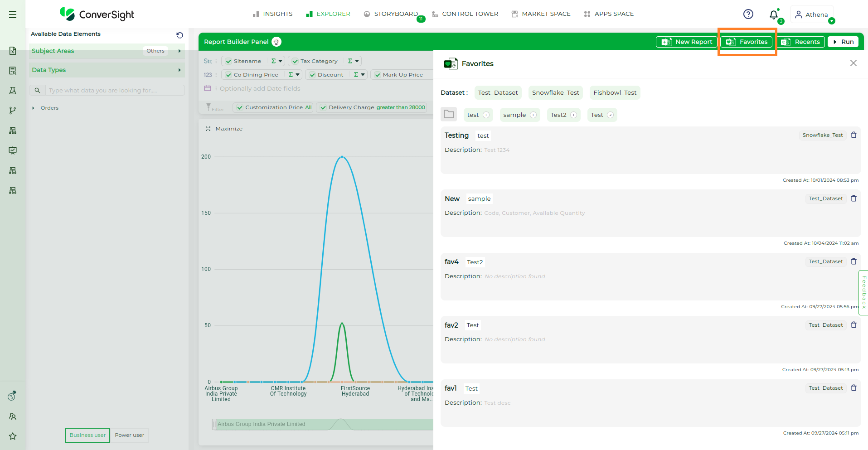The height and width of the screenshot is (450, 868).
Task: Filter favorites by Fishbowl_Test dataset
Action: 615,92
